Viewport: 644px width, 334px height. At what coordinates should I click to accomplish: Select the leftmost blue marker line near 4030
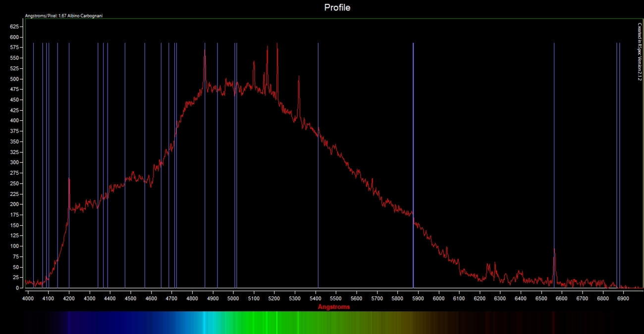(33, 148)
